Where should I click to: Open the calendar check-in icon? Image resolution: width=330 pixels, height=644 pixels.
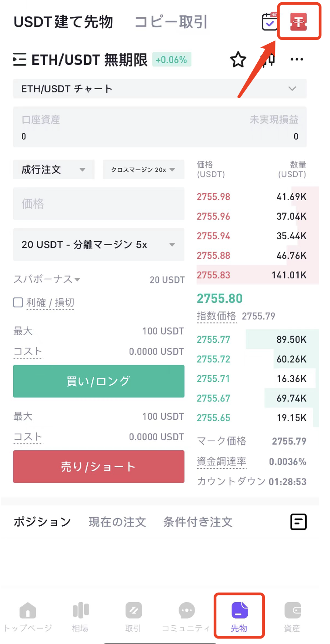pyautogui.click(x=270, y=21)
